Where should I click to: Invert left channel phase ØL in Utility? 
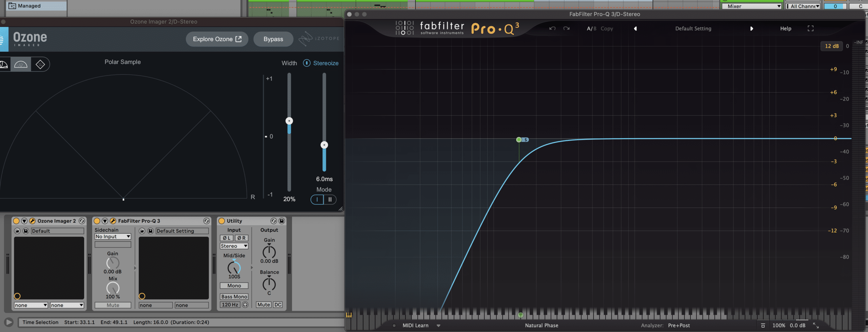[226, 238]
